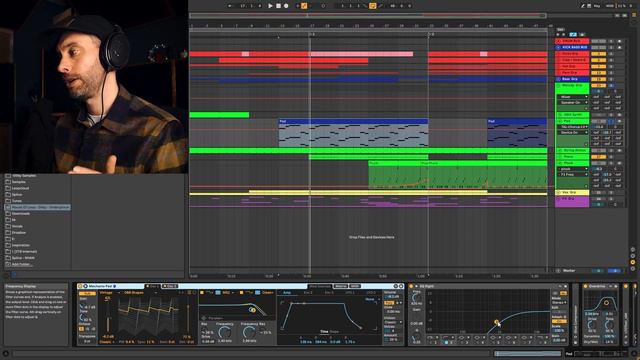This screenshot has height=360, width=640.
Task: Adjust the Overdrive Tone knob
Action: pos(609,325)
